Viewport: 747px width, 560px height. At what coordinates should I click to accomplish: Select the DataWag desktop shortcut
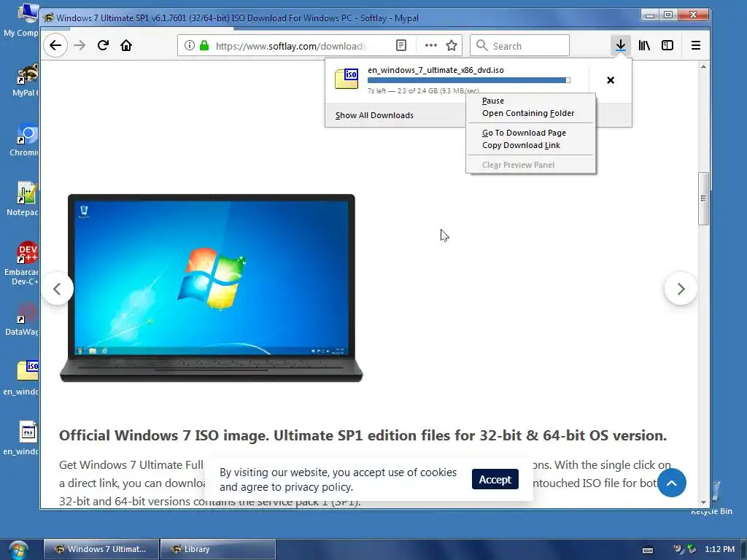[22, 319]
